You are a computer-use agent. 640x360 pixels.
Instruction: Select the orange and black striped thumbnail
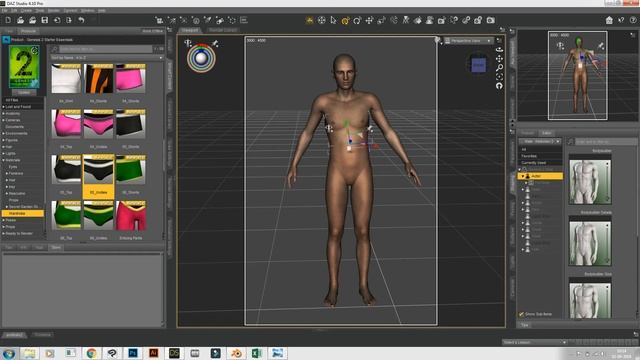pyautogui.click(x=98, y=79)
